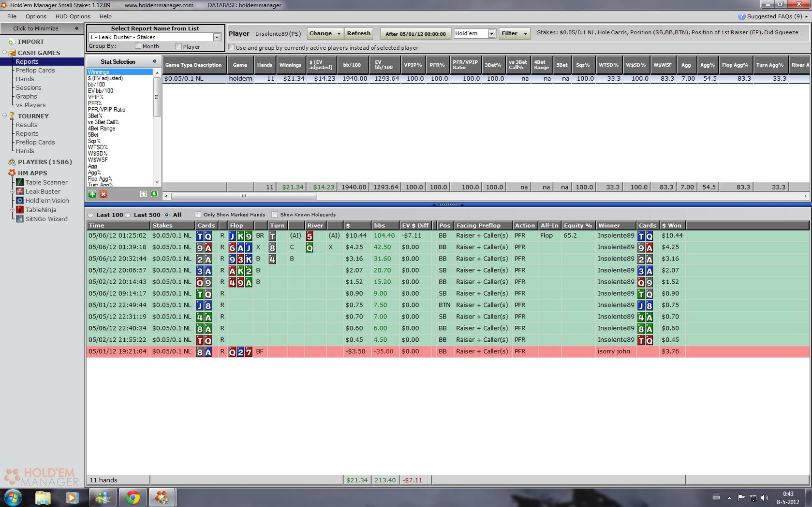Collapse the CASH GAMES tree node
This screenshot has height=507, width=812.
4,52
